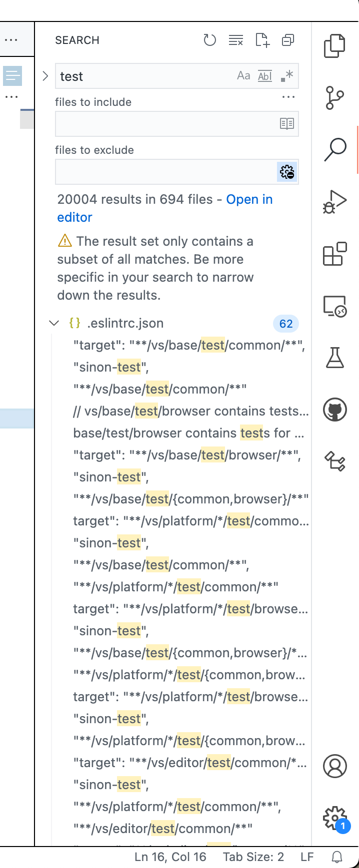This screenshot has height=868, width=359.
Task: Toggle the exclude settings gear
Action: pyautogui.click(x=287, y=172)
